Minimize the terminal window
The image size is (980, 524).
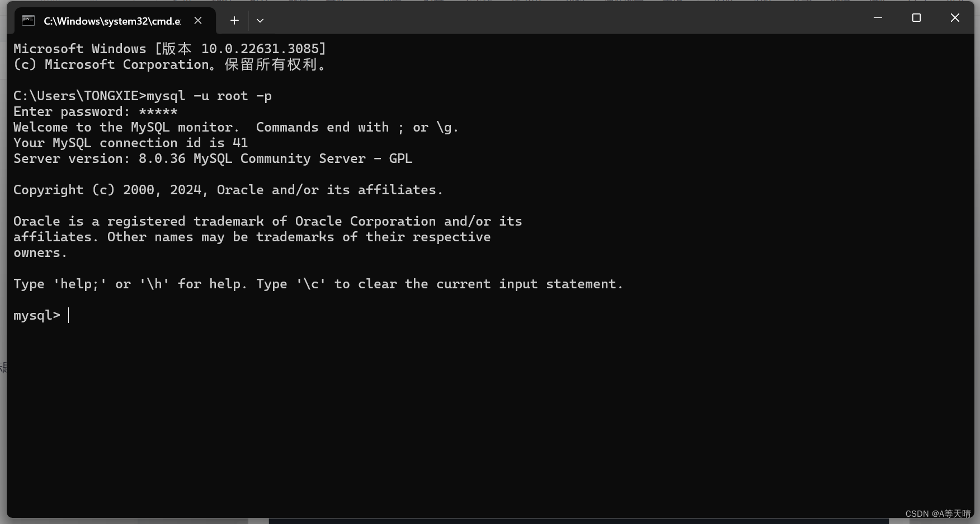tap(878, 18)
